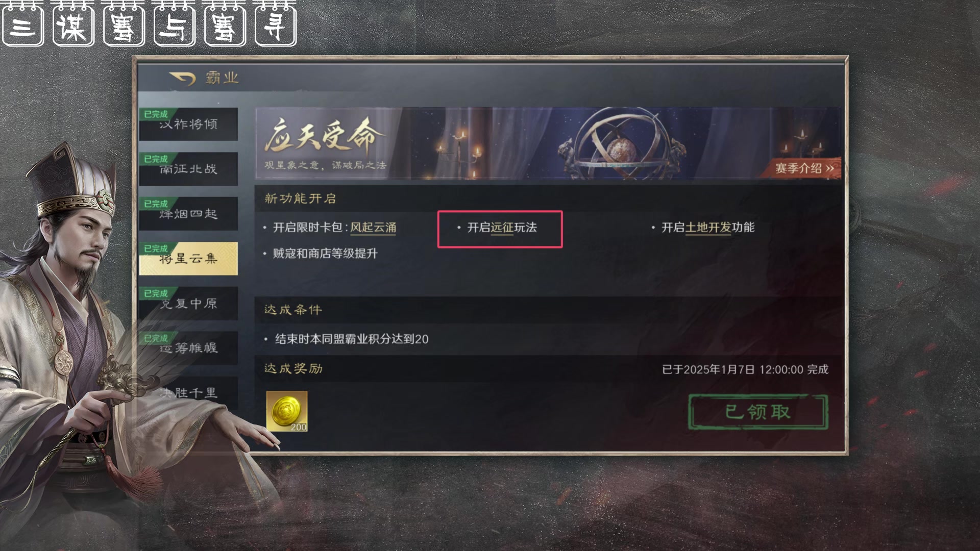Screen dimensions: 980x551
Task: Click the 应天受命 calligraphy title
Action: coord(324,136)
